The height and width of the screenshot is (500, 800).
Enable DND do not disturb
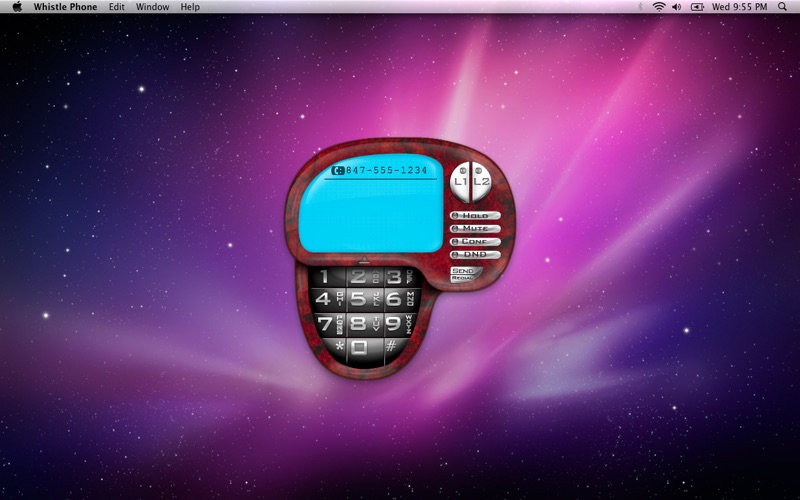(475, 254)
